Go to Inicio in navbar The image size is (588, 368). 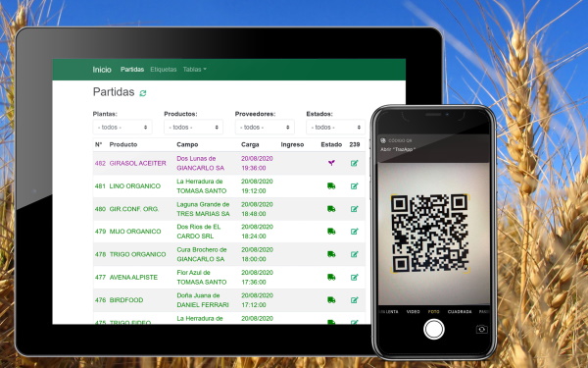coord(102,70)
